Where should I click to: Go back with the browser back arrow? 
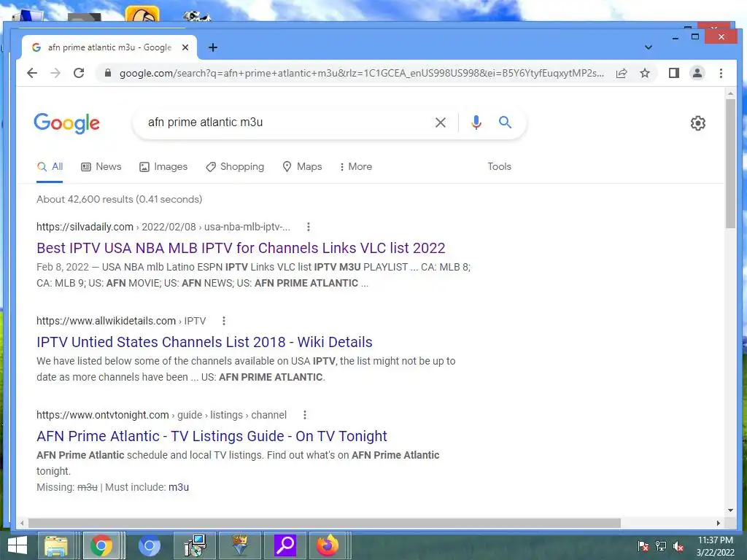click(x=32, y=73)
